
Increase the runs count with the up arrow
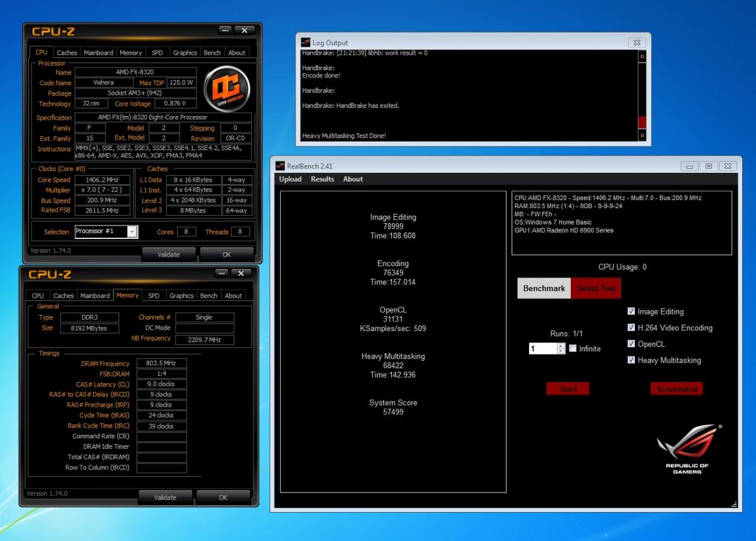tap(561, 346)
